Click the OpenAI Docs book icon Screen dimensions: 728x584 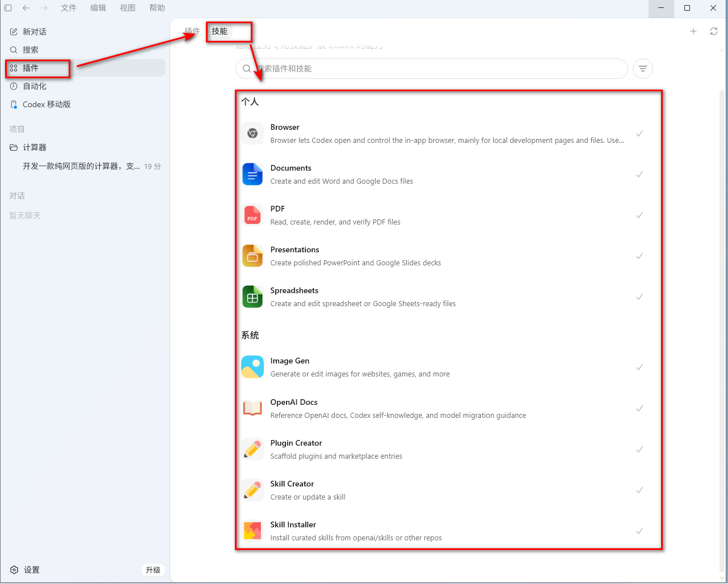(x=253, y=408)
